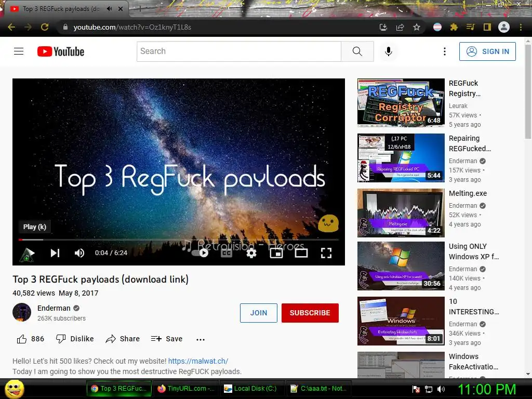Play the video using the play button
This screenshot has height=399, width=532.
tap(28, 254)
